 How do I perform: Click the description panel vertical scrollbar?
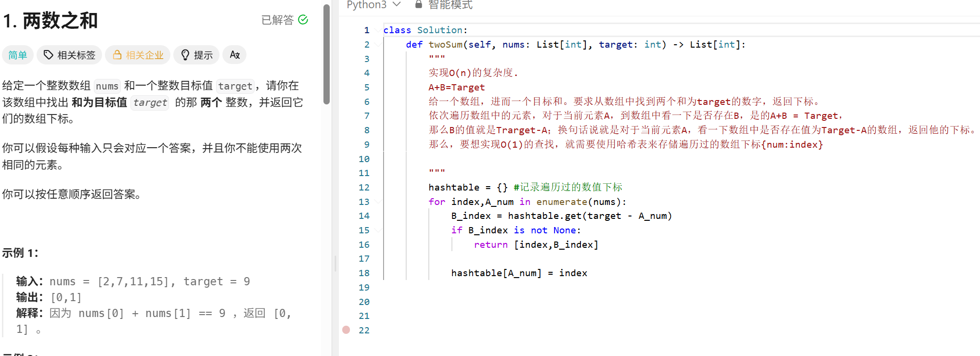coord(327,54)
